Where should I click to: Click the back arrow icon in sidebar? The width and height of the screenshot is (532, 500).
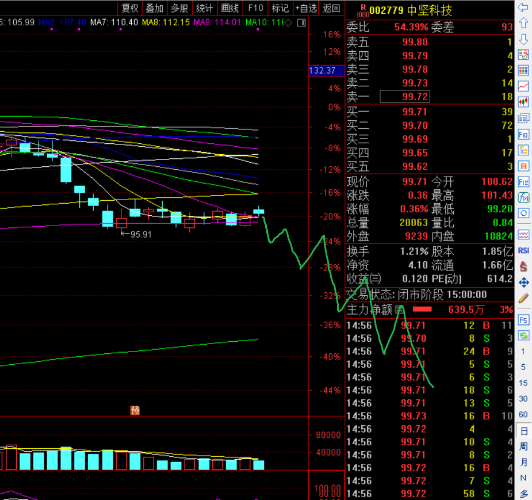(523, 7)
